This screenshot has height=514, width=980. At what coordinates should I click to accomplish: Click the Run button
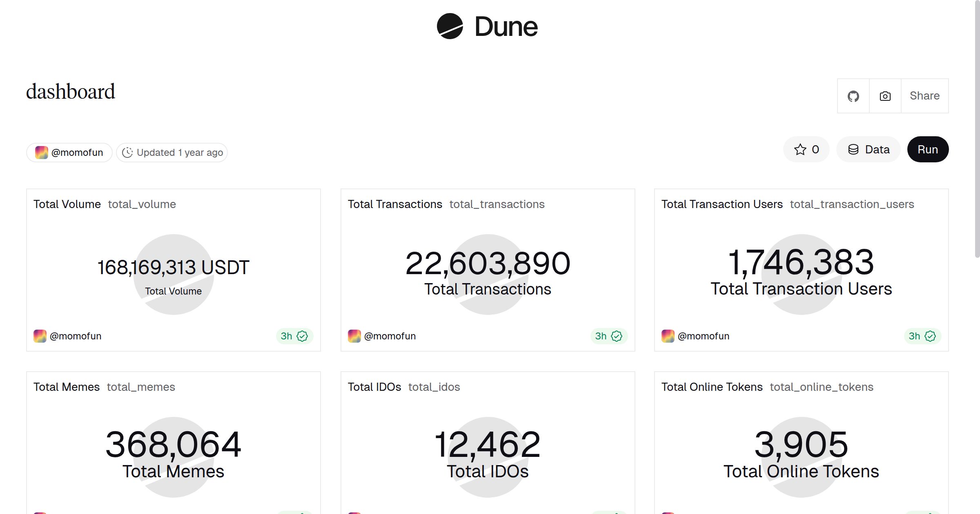pos(928,149)
